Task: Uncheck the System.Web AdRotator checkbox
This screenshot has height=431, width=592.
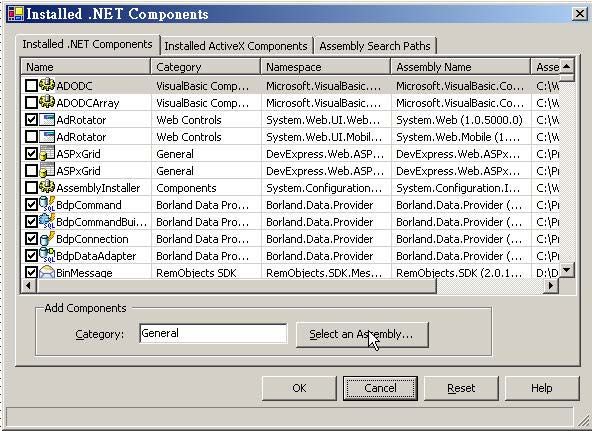Action: 31,120
